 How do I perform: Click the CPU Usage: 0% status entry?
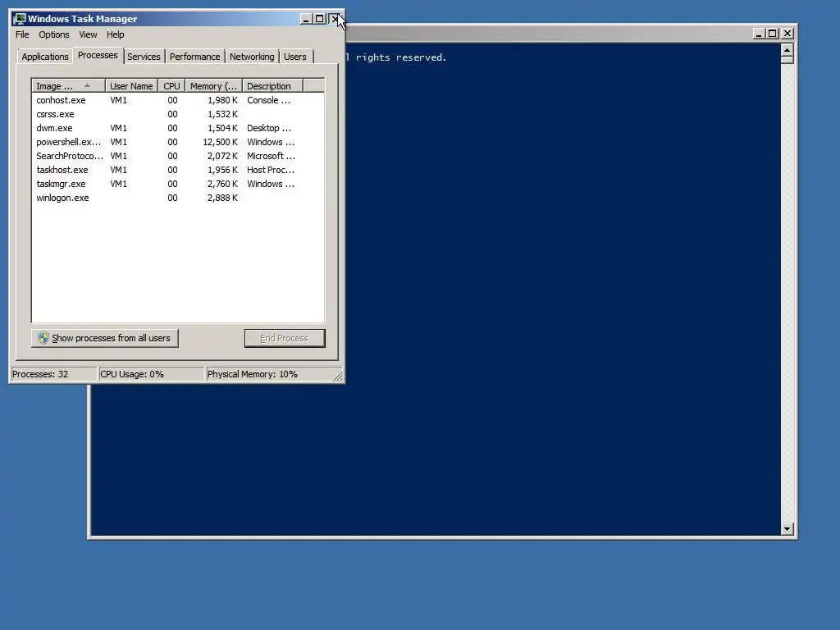coord(152,374)
